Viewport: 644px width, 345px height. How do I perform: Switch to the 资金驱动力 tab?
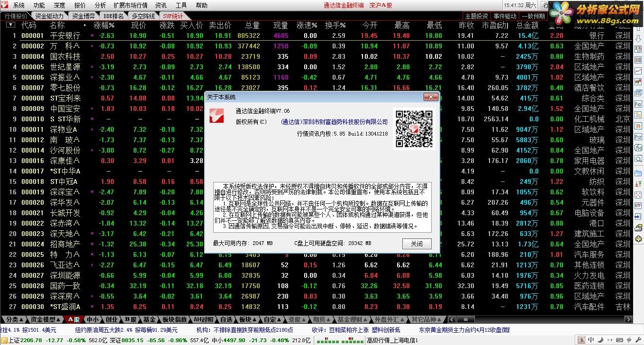click(x=49, y=16)
